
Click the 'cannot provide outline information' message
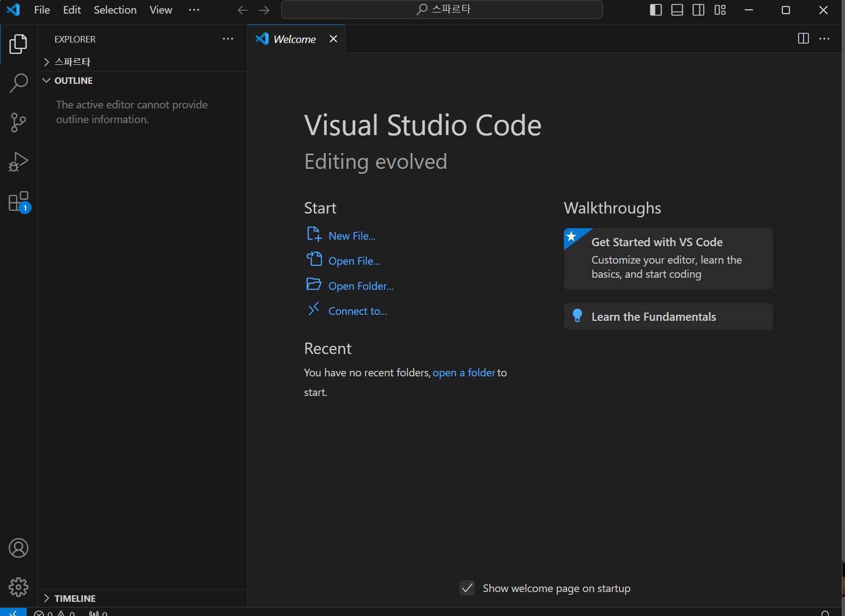pyautogui.click(x=132, y=112)
